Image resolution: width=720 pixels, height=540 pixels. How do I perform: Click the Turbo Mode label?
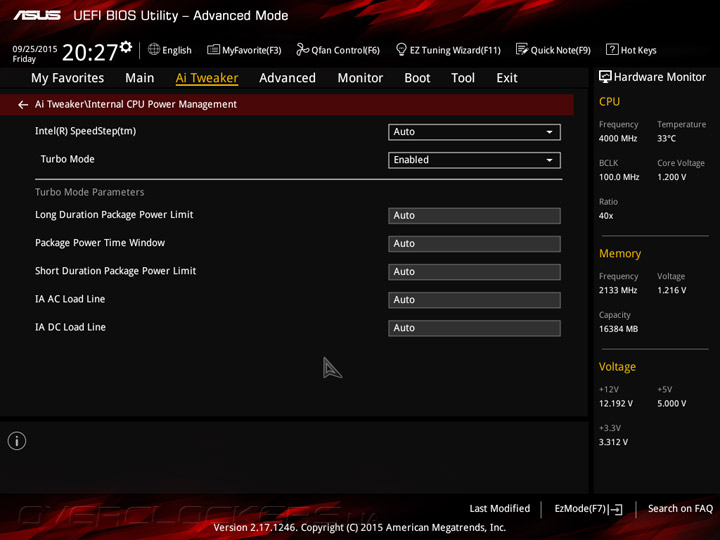pyautogui.click(x=68, y=159)
